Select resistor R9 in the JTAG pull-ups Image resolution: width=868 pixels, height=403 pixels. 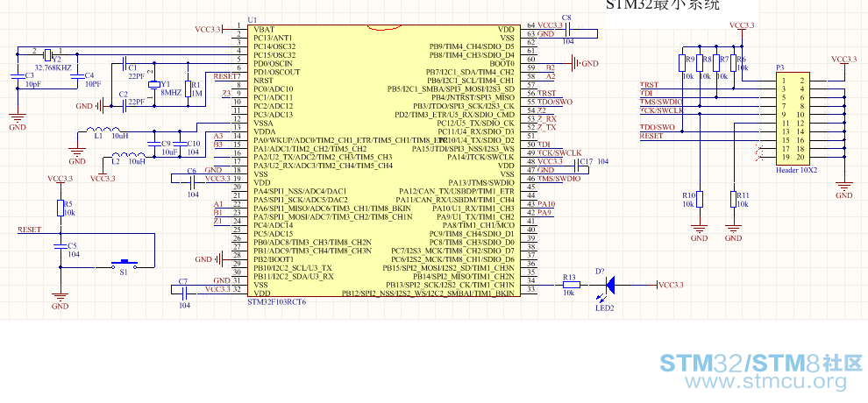click(x=682, y=63)
